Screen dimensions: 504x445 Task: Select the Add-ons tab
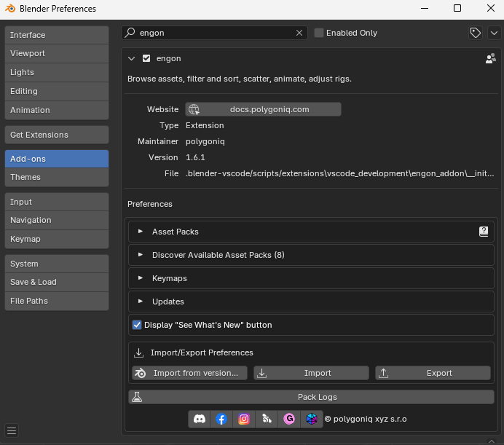coord(57,159)
